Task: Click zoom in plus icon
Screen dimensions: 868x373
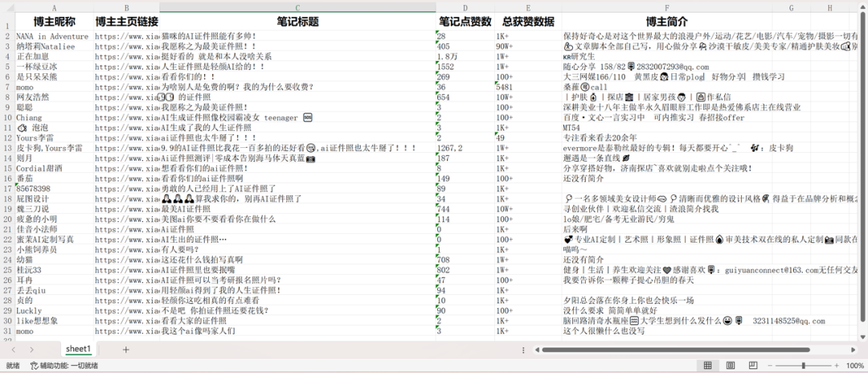Action: pos(837,366)
